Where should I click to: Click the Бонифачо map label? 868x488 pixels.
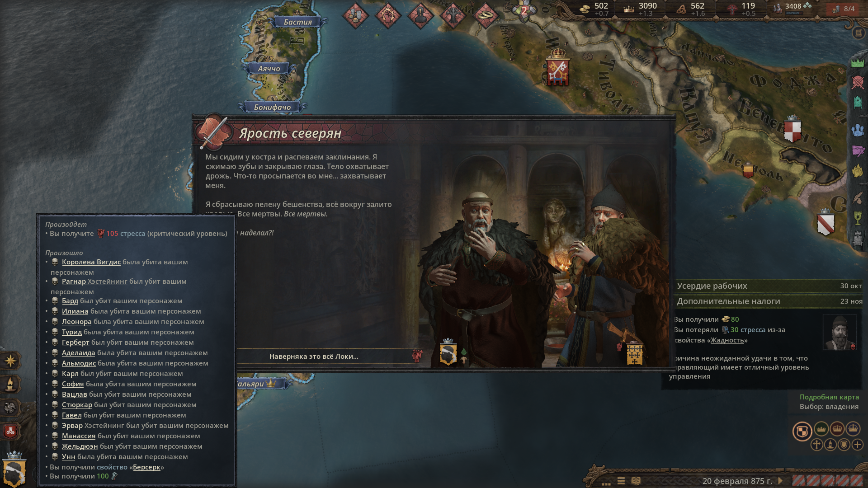(x=272, y=107)
